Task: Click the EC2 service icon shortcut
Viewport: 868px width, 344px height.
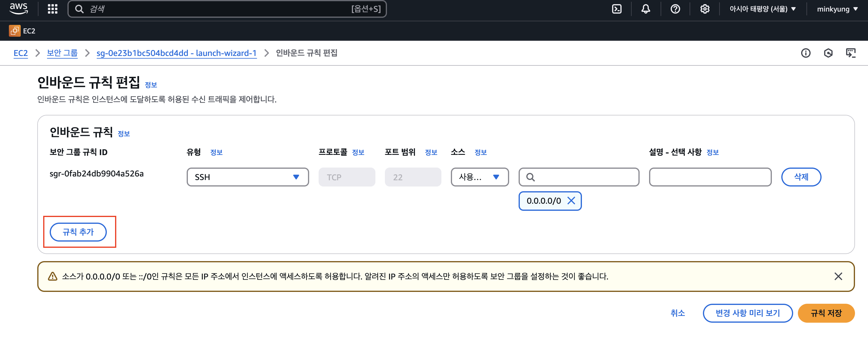Action: 14,31
